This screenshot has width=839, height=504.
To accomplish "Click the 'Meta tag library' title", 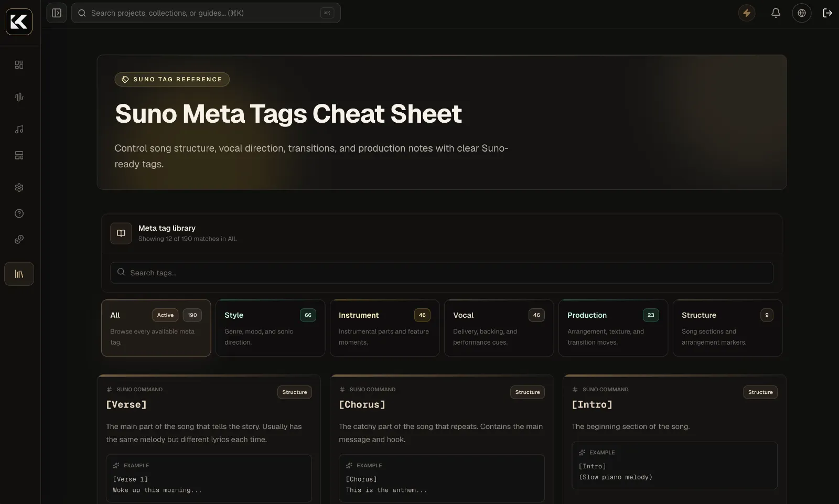I will point(167,228).
